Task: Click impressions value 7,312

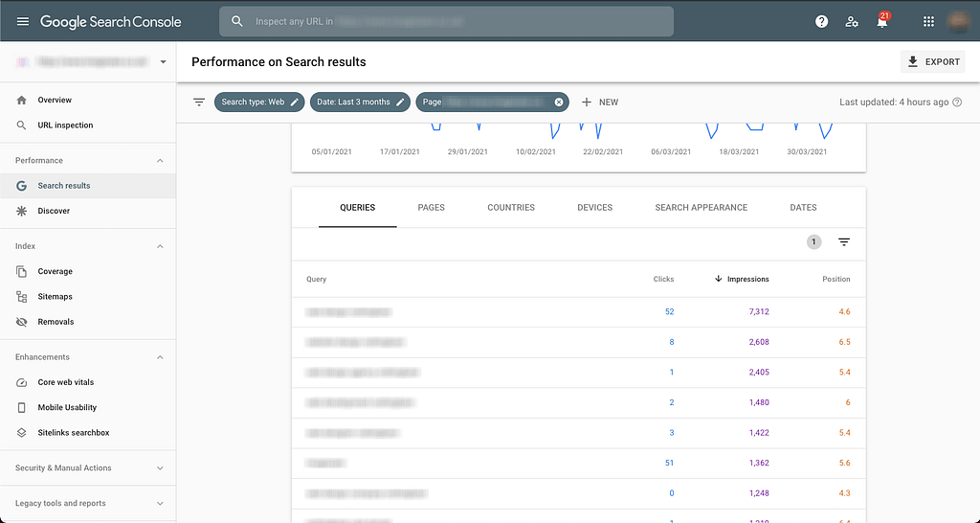Action: 759,311
